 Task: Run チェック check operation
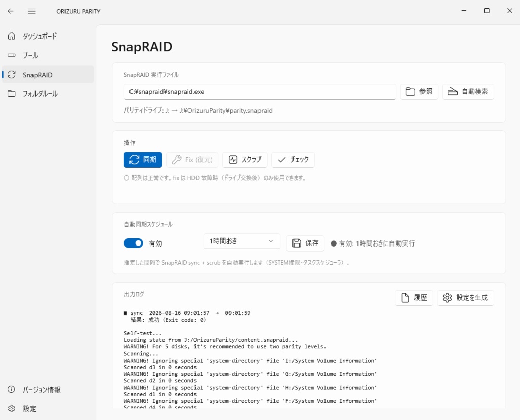coord(293,160)
